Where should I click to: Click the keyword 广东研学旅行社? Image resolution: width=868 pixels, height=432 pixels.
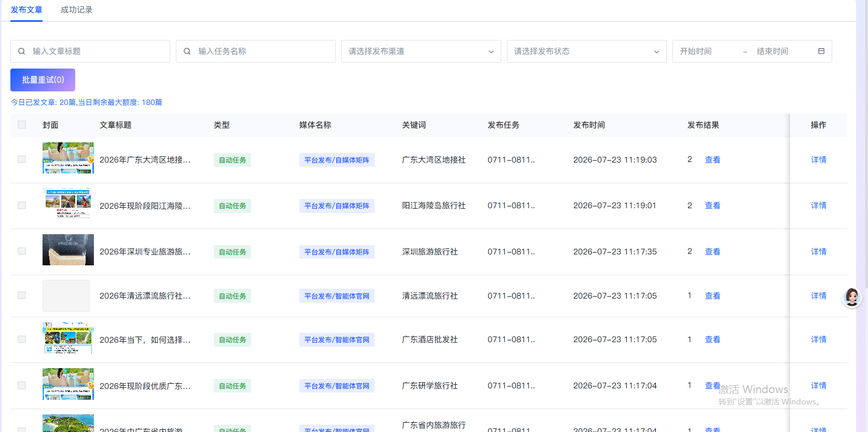pos(430,386)
